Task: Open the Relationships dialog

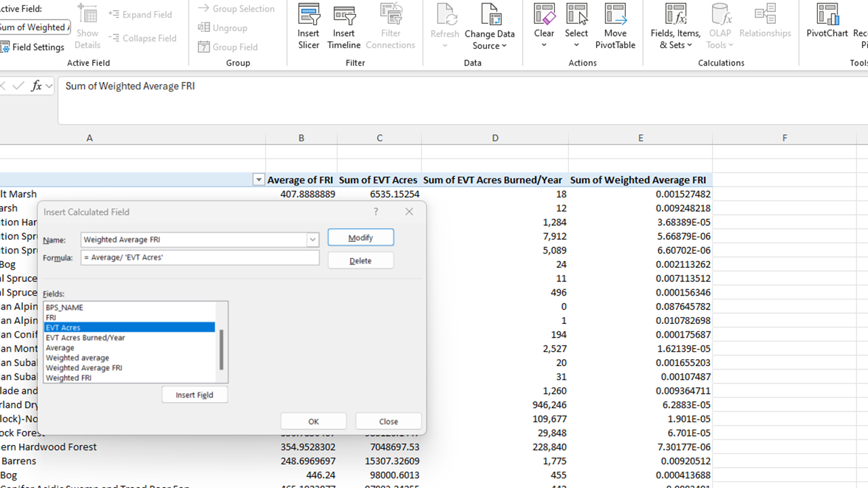Action: point(766,20)
